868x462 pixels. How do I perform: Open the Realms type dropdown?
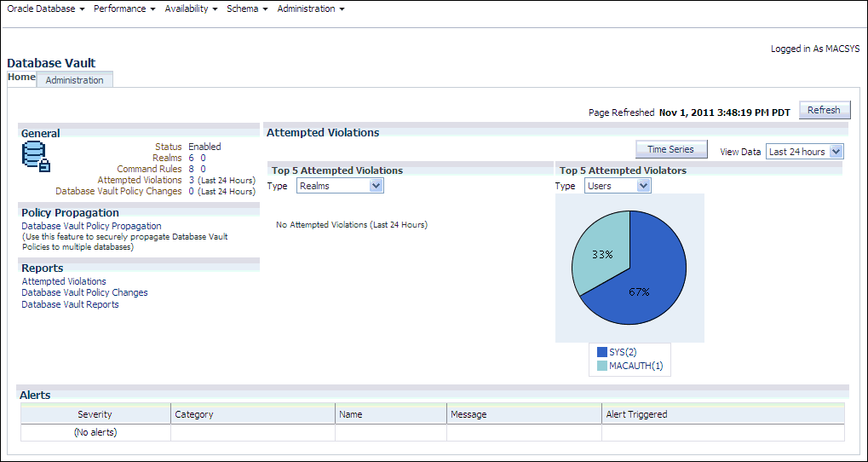tap(340, 186)
